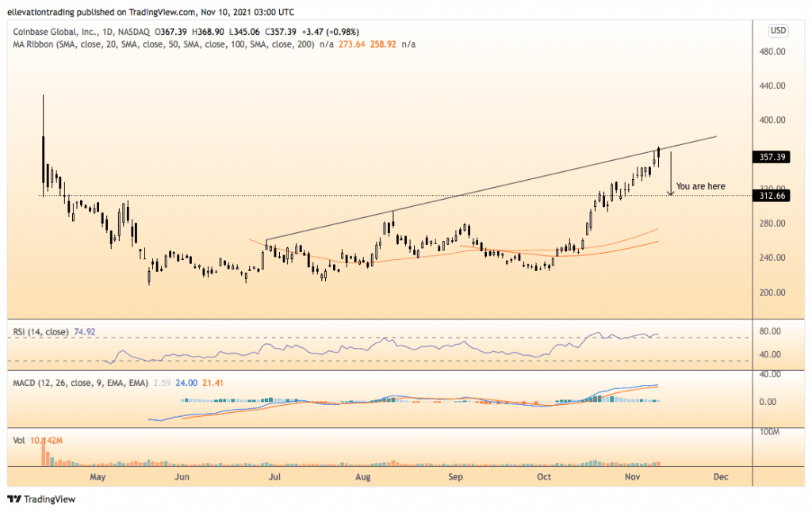Click the RSI value 74.92

coord(85,332)
